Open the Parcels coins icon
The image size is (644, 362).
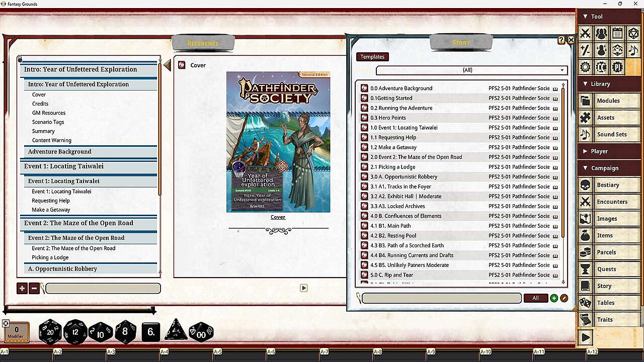[585, 252]
